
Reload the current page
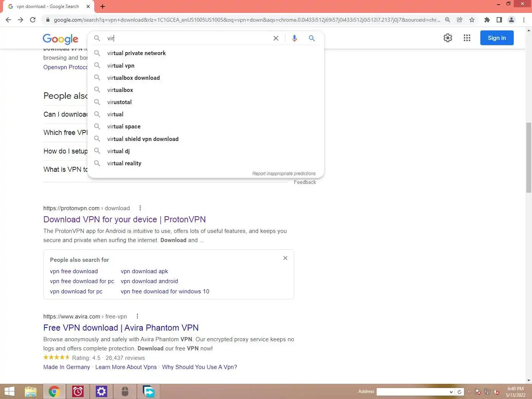pyautogui.click(x=33, y=20)
